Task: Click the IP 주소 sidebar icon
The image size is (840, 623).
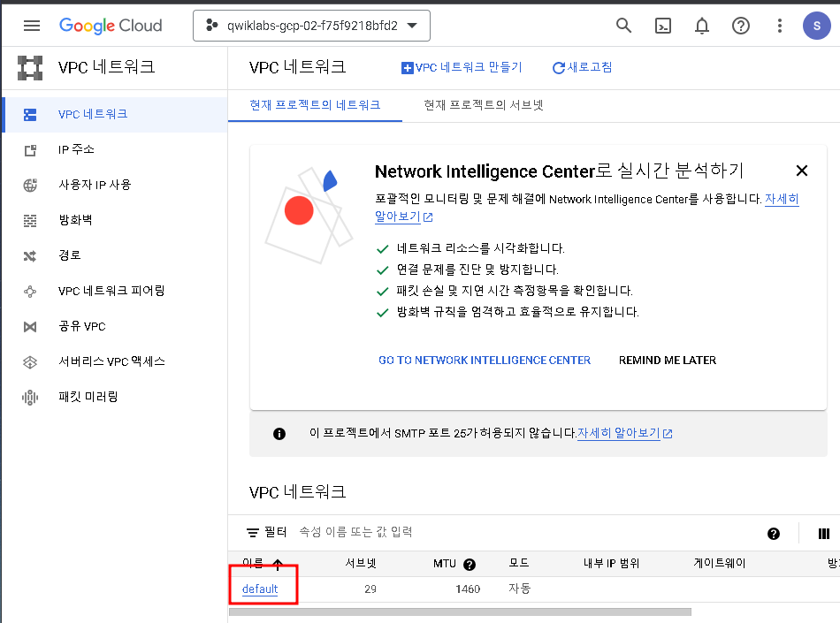Action: 30,150
